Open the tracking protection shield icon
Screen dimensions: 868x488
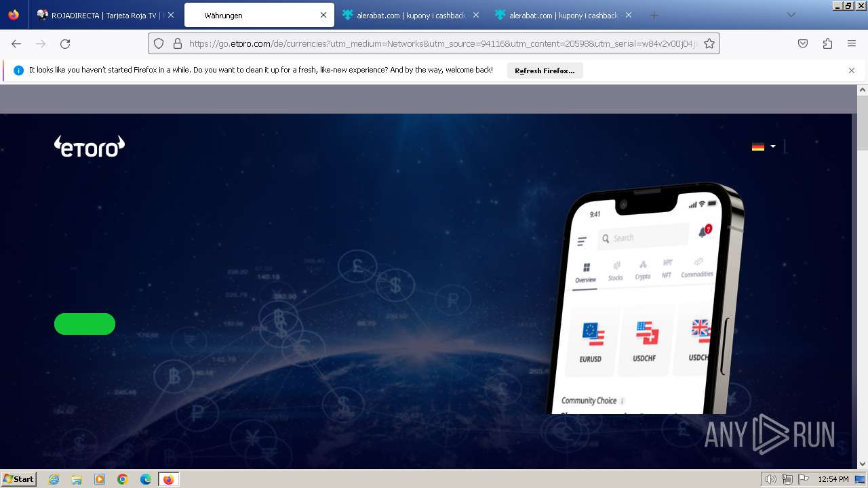click(x=159, y=43)
